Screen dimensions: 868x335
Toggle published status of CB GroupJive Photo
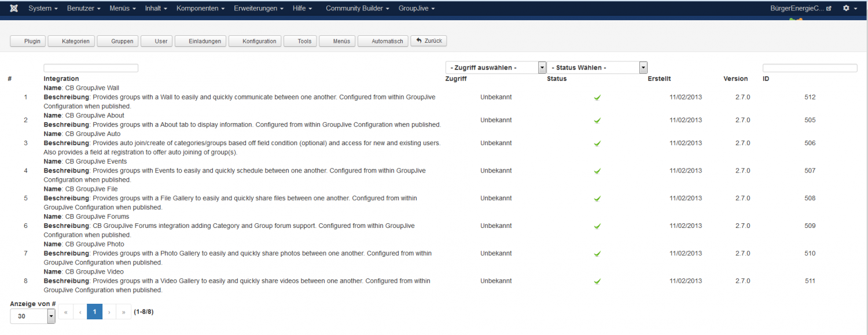point(597,254)
